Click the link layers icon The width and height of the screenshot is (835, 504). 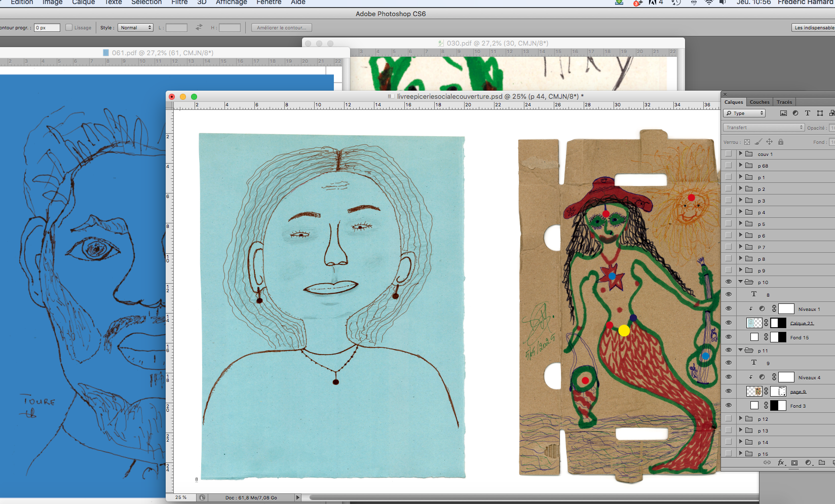[767, 462]
